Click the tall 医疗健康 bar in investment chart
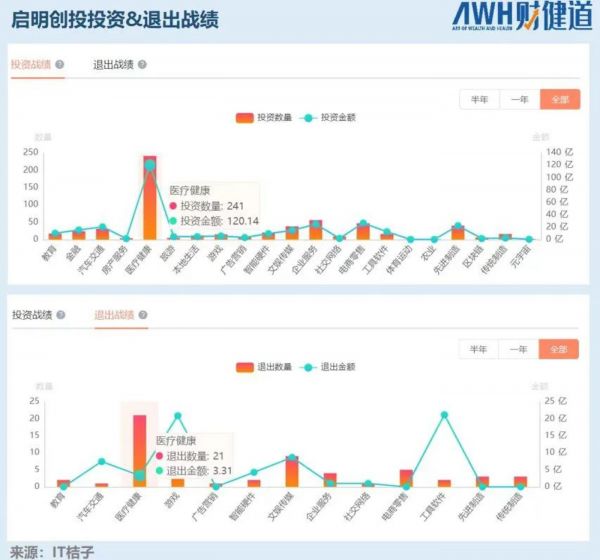600x560 pixels. (x=149, y=200)
